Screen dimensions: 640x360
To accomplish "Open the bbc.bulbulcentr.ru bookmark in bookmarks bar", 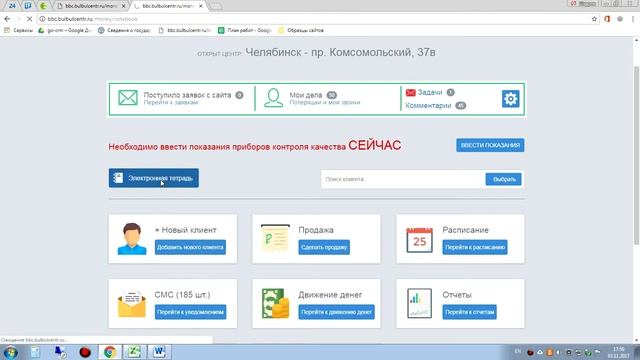I will [185, 30].
